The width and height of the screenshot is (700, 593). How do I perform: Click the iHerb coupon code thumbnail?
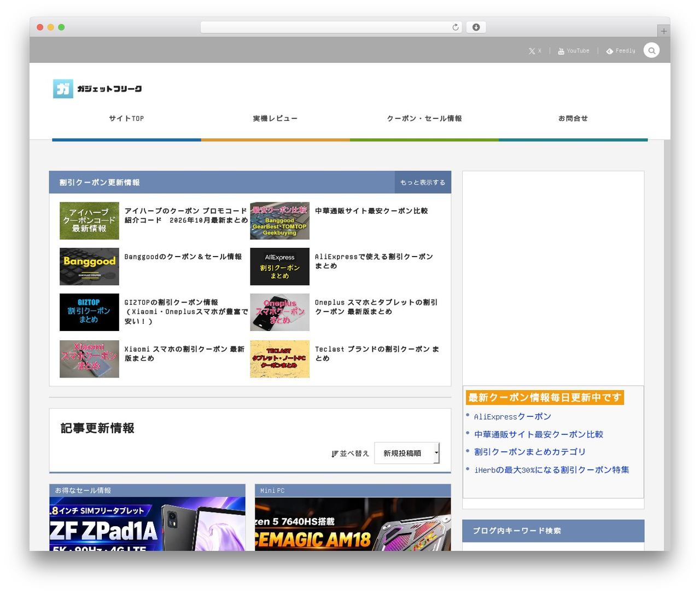(x=89, y=221)
